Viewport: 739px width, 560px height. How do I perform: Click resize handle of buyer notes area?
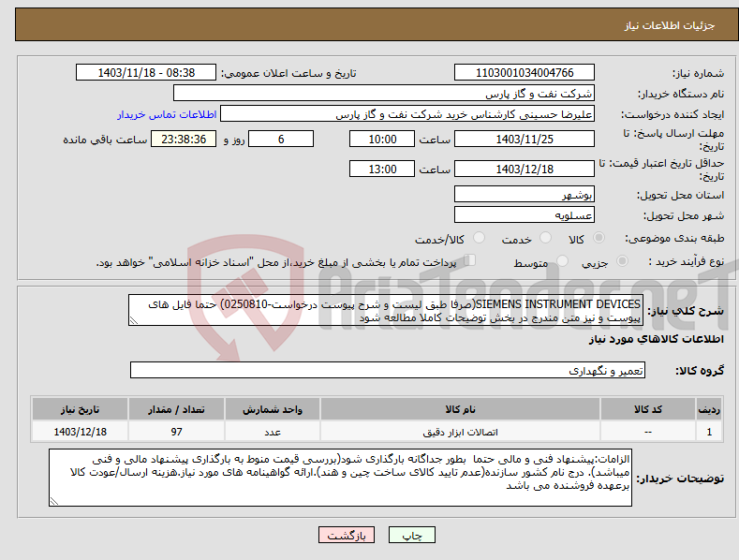tap(54, 502)
